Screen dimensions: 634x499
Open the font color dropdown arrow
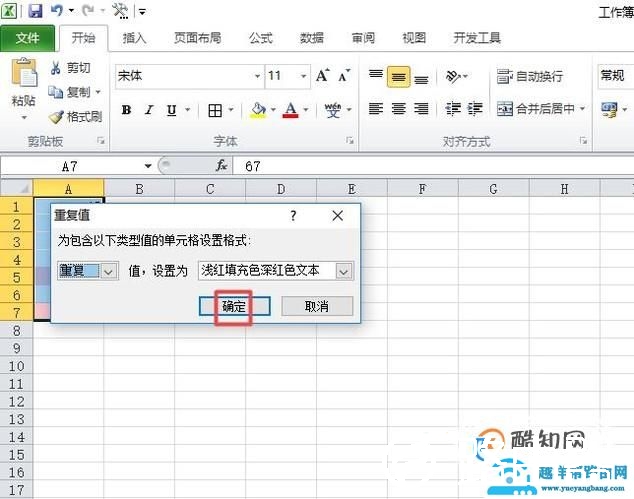pos(305,110)
